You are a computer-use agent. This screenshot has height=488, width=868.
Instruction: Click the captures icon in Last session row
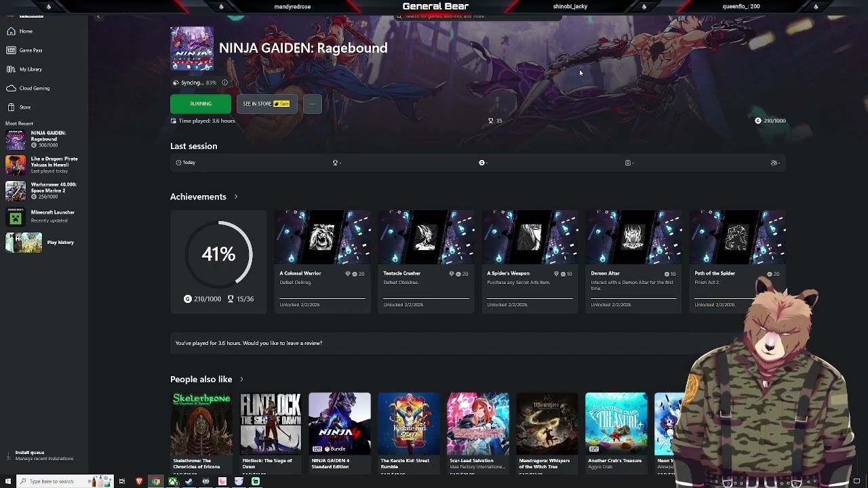pyautogui.click(x=628, y=163)
